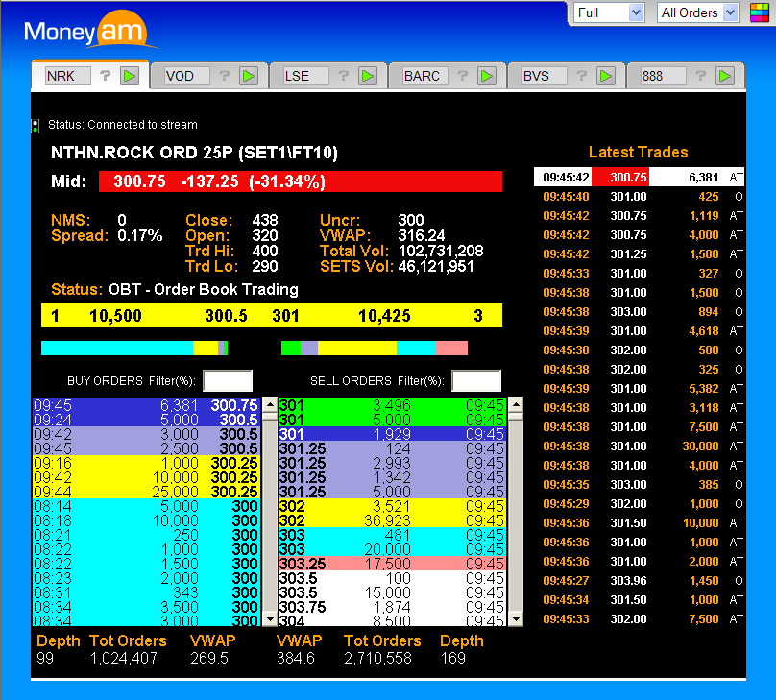Click the yellow best bid price 300.5
Image resolution: width=776 pixels, height=700 pixels.
(x=226, y=316)
